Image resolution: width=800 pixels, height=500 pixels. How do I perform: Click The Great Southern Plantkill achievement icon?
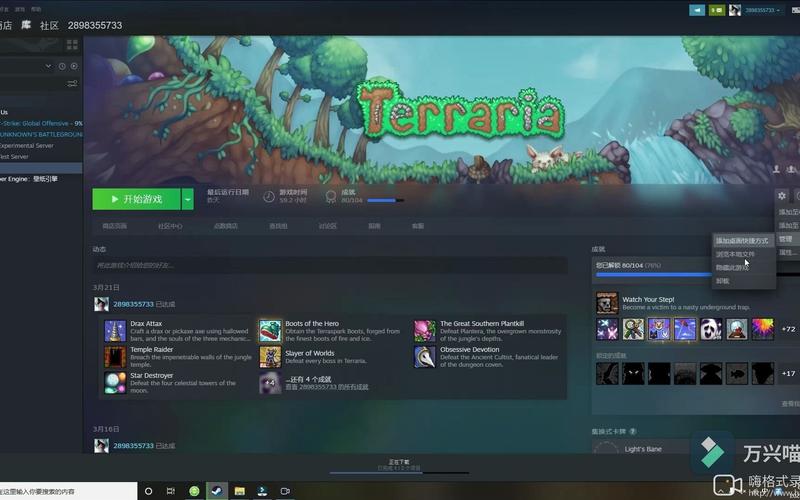click(425, 331)
